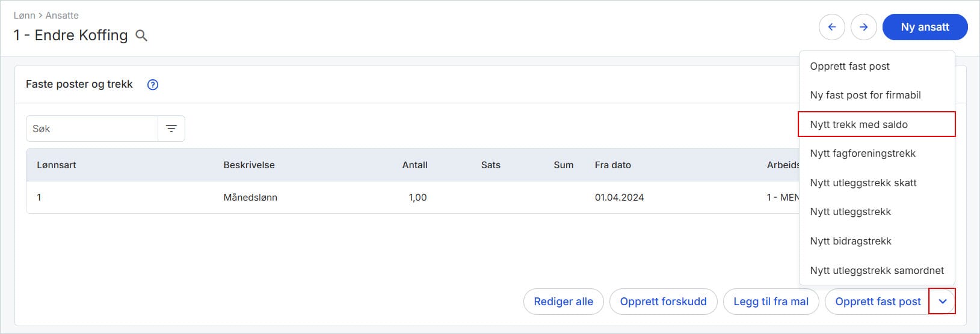Open the filter icon next to search field
The image size is (980, 334).
171,129
